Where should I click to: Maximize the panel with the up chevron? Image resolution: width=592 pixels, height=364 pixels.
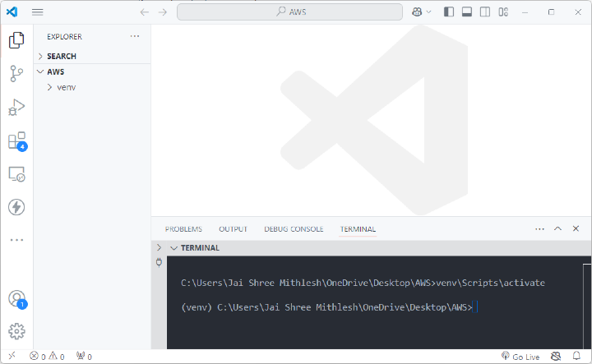coord(557,228)
